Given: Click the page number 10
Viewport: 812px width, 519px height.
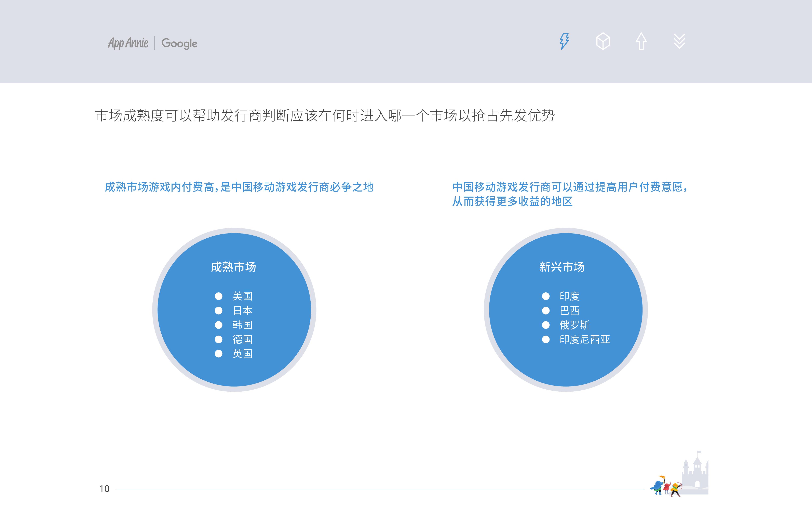Looking at the screenshot, I should point(104,489).
